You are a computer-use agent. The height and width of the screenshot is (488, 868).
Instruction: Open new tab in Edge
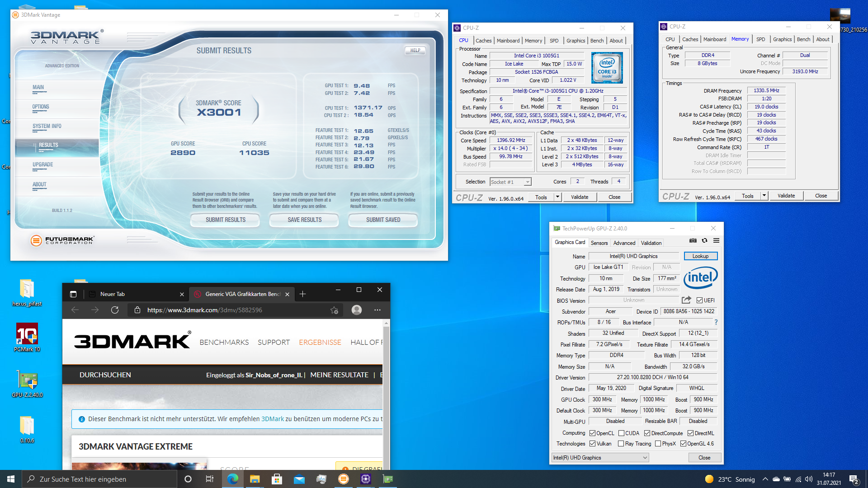[303, 294]
